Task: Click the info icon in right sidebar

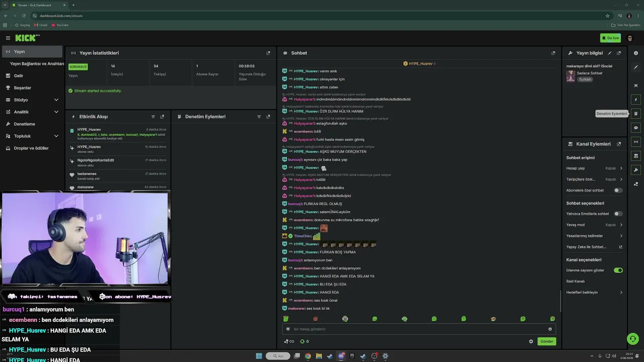Action: pyautogui.click(x=636, y=53)
